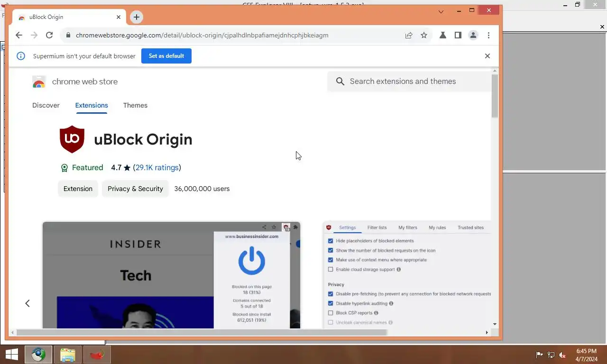
Task: Open the Action Center flag icon
Action: (x=539, y=355)
